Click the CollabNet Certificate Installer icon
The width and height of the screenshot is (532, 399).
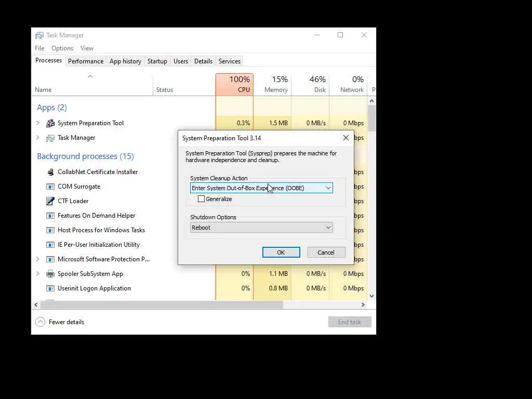(50, 172)
